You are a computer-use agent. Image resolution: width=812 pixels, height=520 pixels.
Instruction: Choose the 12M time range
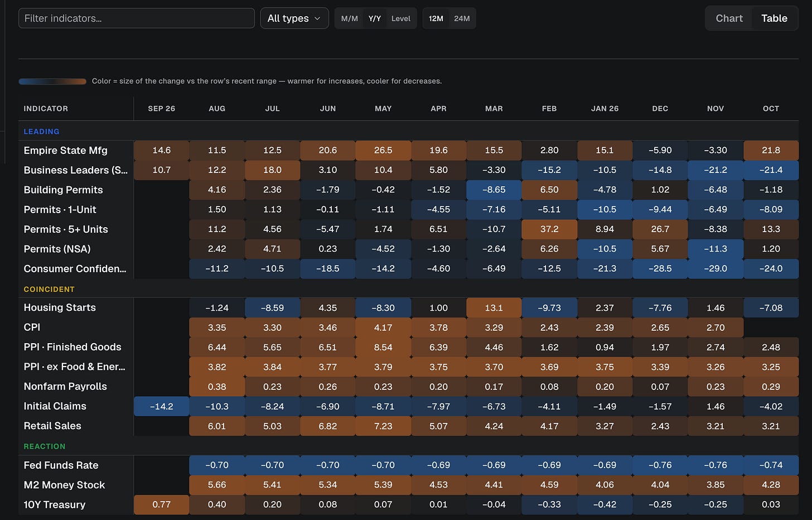tap(436, 18)
